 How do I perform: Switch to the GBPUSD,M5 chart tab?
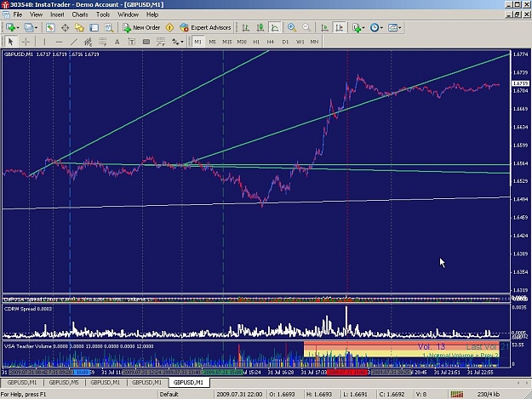point(64,382)
